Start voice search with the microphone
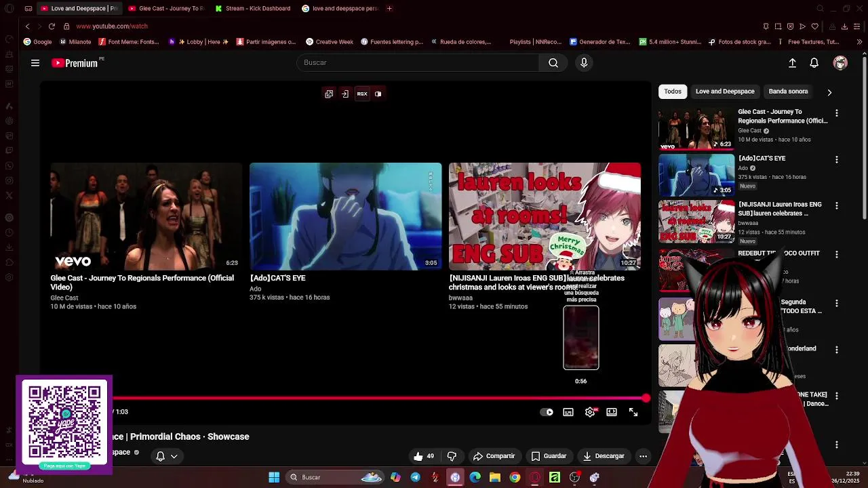The width and height of the screenshot is (868, 488). coord(584,63)
